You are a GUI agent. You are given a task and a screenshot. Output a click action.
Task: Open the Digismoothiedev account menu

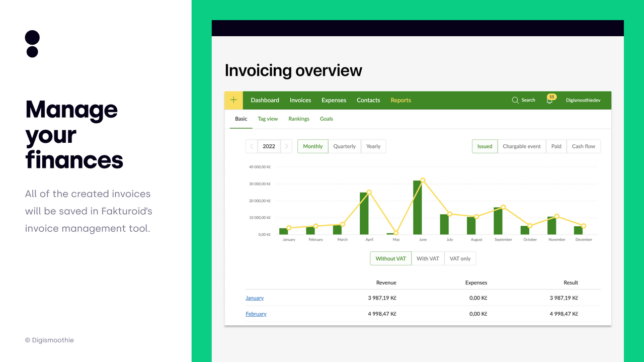(583, 100)
